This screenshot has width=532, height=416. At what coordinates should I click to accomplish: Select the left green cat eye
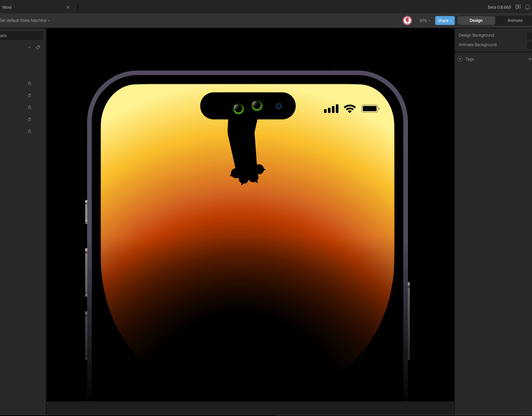click(238, 109)
